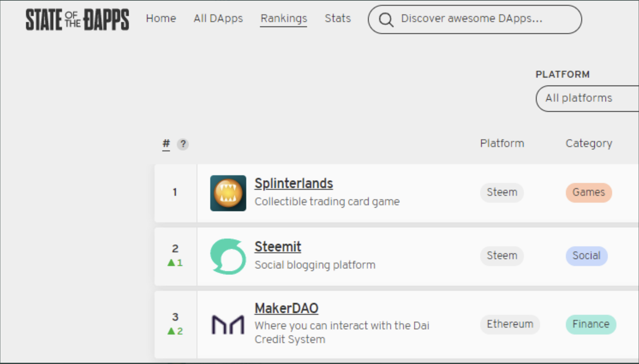Sort by the # rank column
The image size is (639, 364).
[x=166, y=144]
